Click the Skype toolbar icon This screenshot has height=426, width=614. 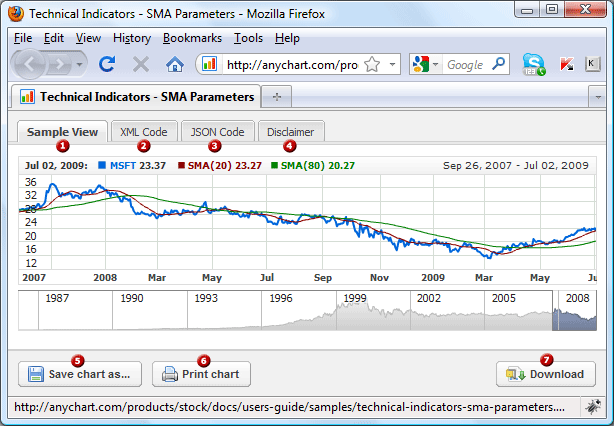coord(533,65)
